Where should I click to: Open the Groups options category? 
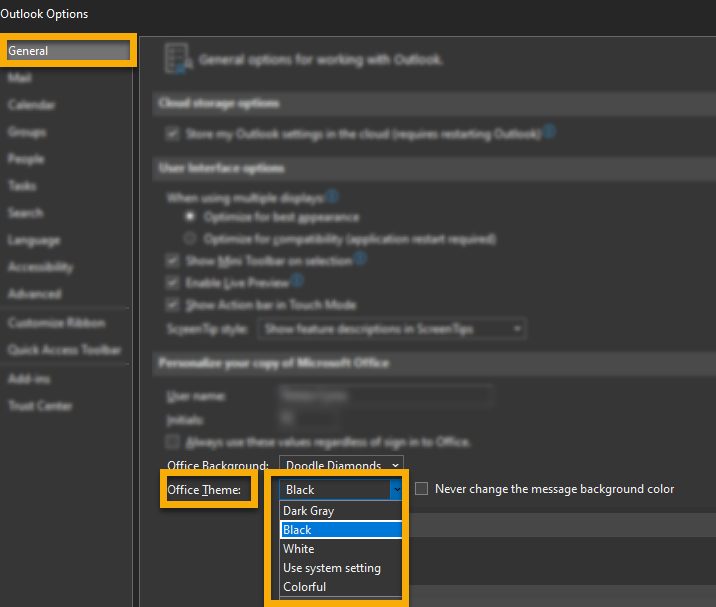pyautogui.click(x=26, y=132)
